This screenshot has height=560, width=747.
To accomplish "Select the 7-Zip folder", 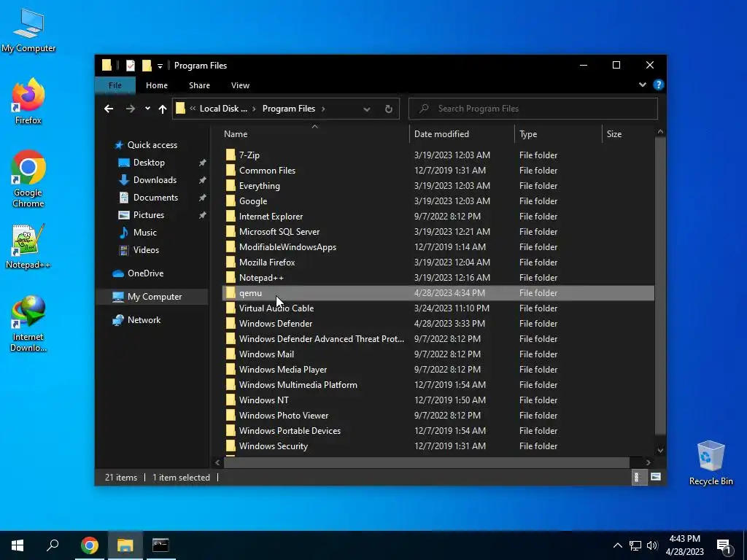I will click(x=249, y=155).
